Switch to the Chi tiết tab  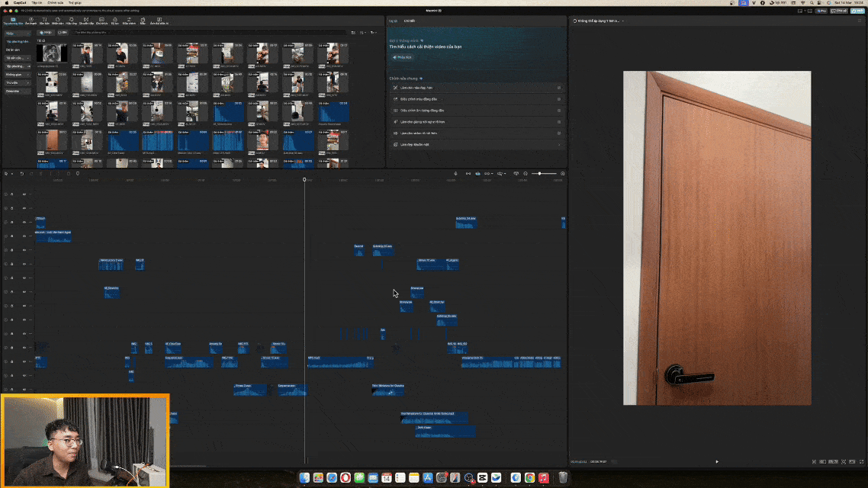pyautogui.click(x=410, y=21)
